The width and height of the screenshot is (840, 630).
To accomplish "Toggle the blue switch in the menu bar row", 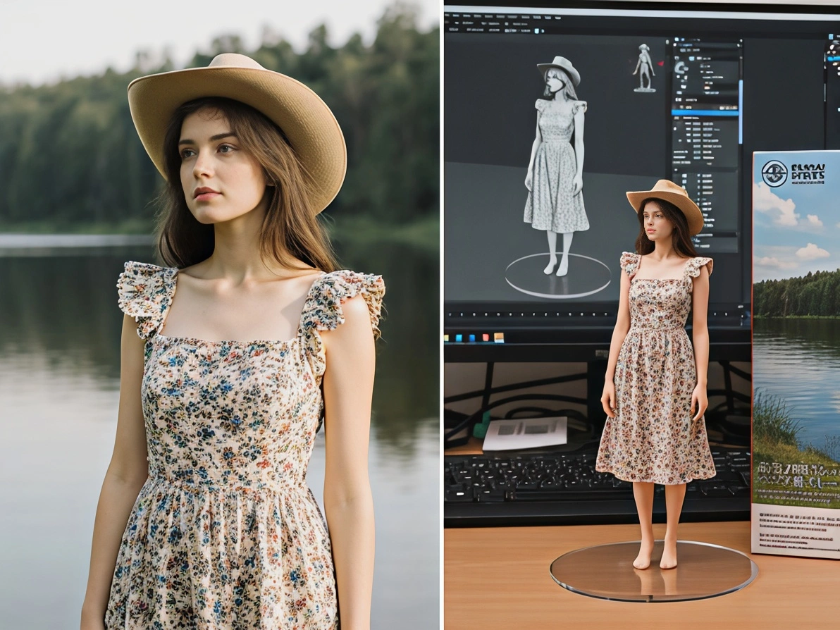I will pyautogui.click(x=536, y=30).
